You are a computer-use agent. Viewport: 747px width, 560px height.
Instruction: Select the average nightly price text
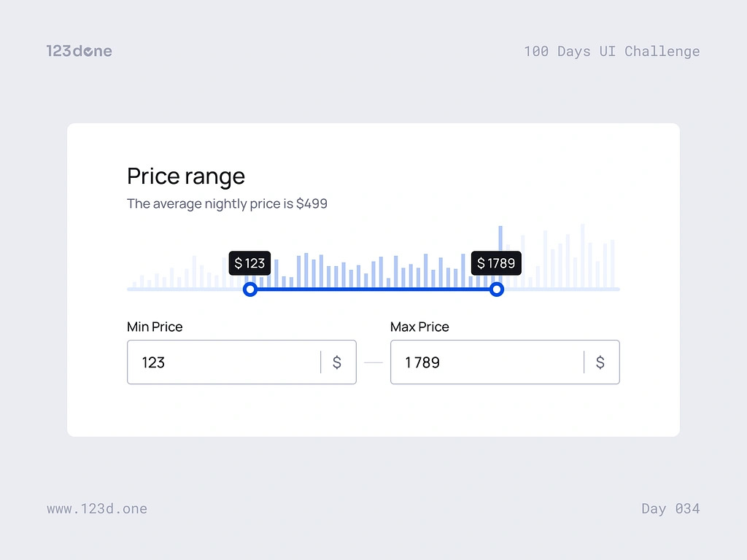pyautogui.click(x=227, y=203)
